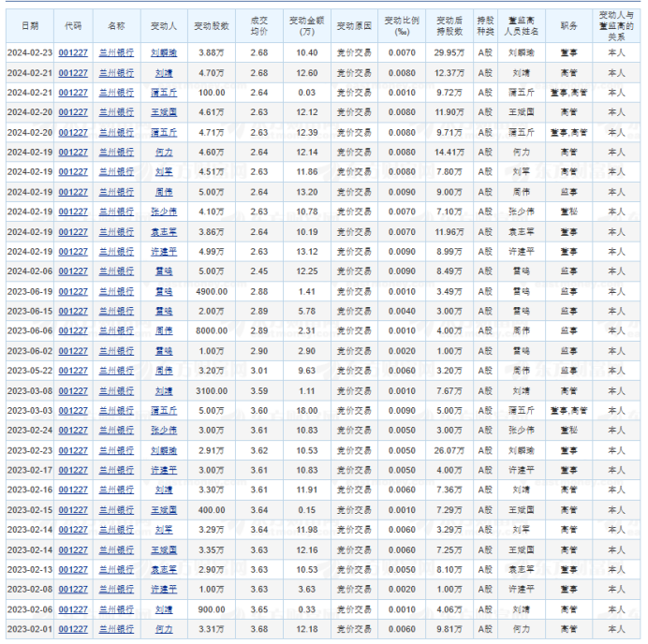This screenshot has height=644, width=648.
Task: Click the 变动比例(‰) column header
Action: 402,26
